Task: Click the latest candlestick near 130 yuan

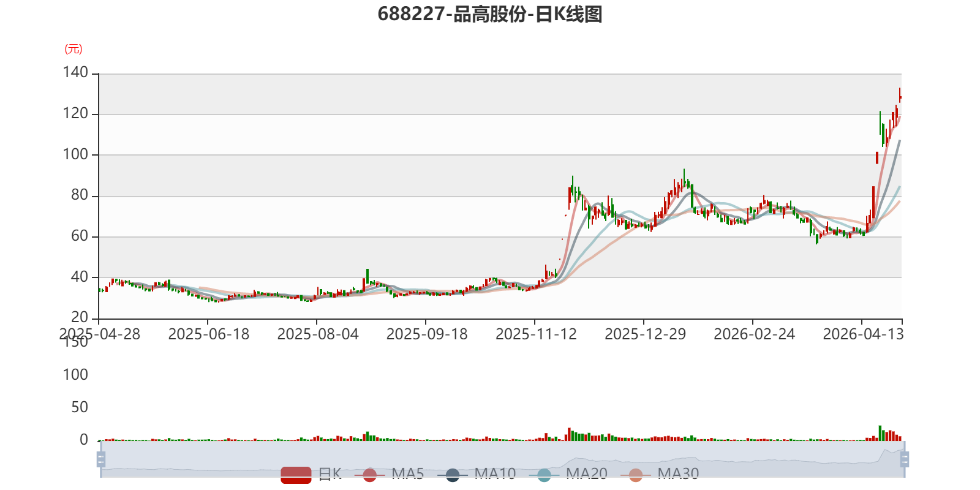Action: tap(900, 96)
